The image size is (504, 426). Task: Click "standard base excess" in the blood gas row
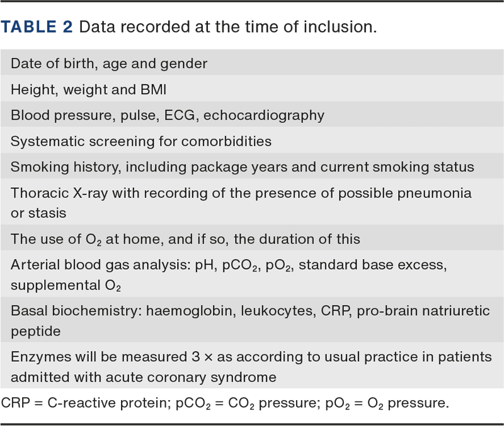[372, 265]
